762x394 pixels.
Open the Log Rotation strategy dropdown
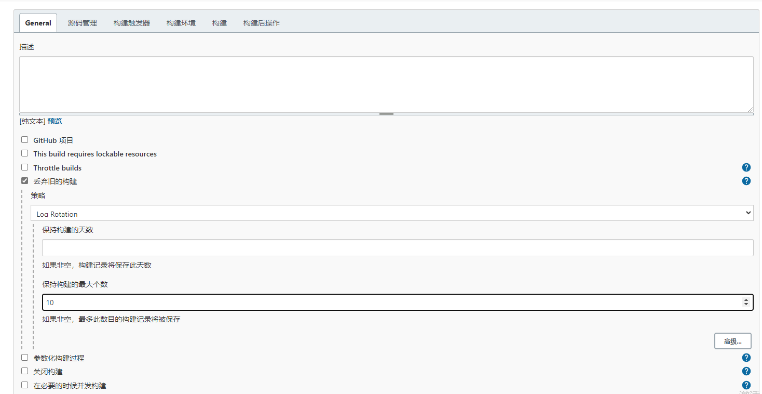392,214
